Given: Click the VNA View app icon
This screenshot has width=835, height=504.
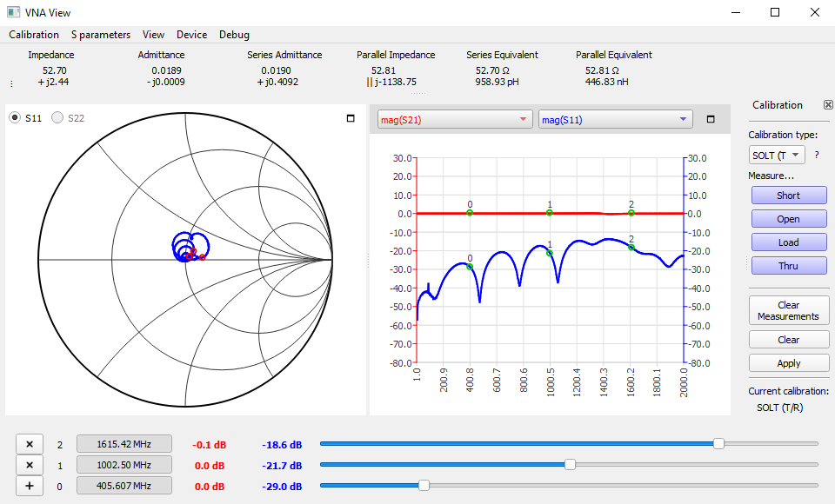Looking at the screenshot, I should [13, 11].
